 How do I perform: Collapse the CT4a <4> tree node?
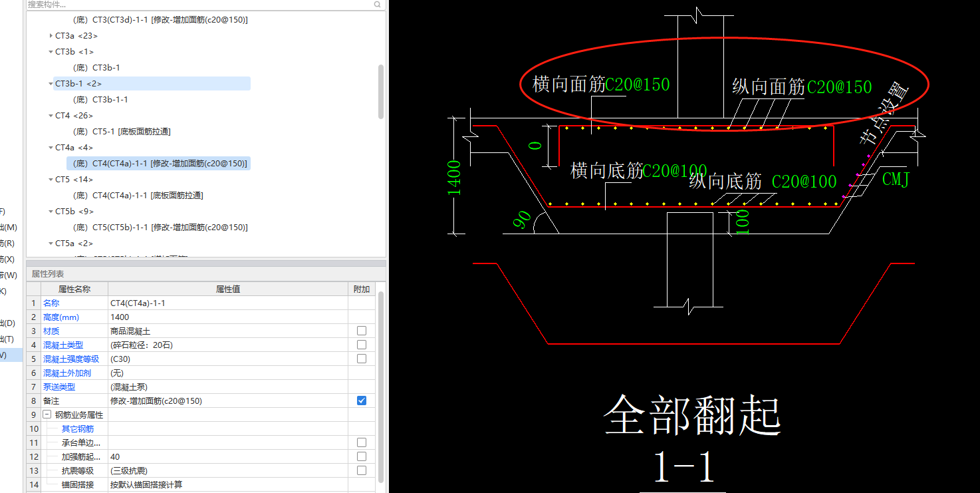point(51,148)
